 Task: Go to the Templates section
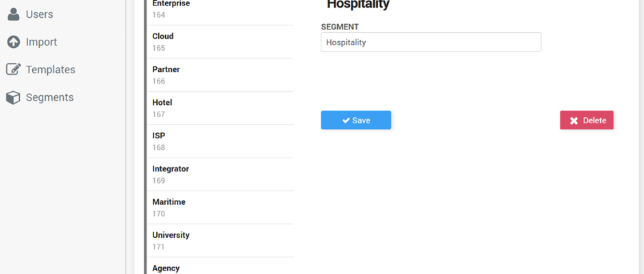tap(40, 69)
